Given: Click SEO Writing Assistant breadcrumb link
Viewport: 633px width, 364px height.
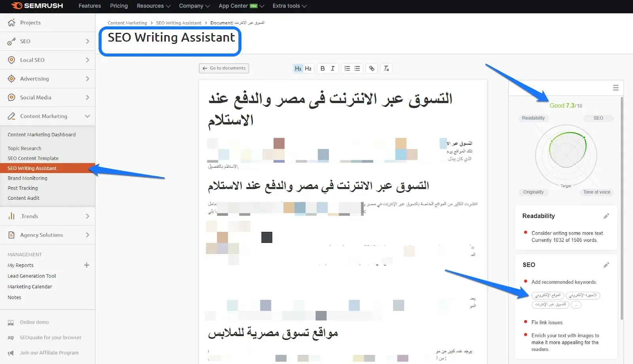Looking at the screenshot, I should pyautogui.click(x=178, y=23).
